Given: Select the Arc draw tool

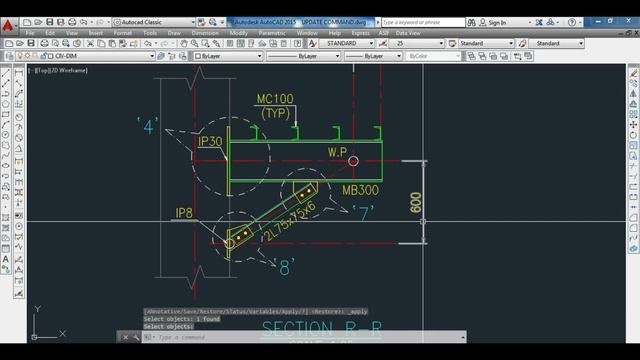Looking at the screenshot, I should (6, 124).
